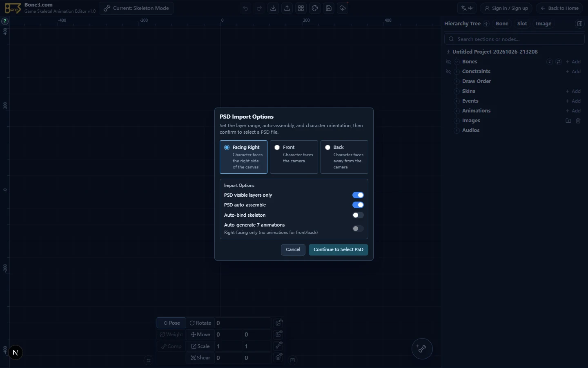Click the Images add-folder icon
Screen dimensions: 588x368
[568, 121]
